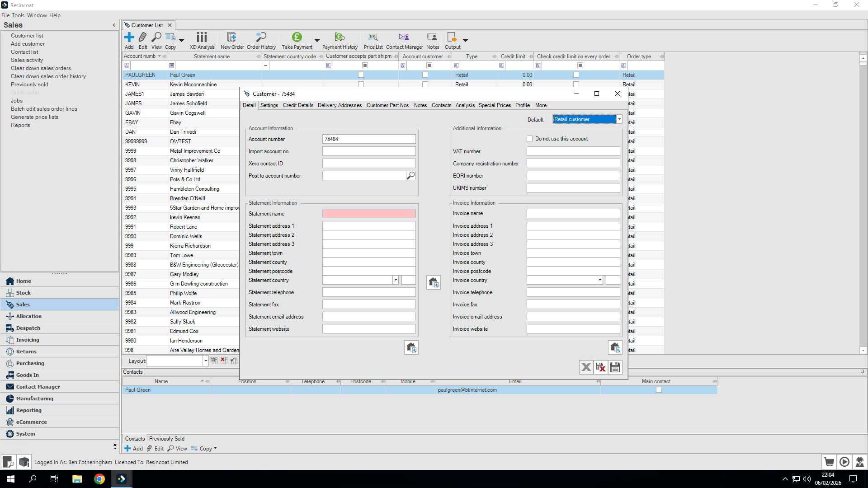Tick Do not use this account checkbox
The height and width of the screenshot is (488, 868).
point(529,139)
